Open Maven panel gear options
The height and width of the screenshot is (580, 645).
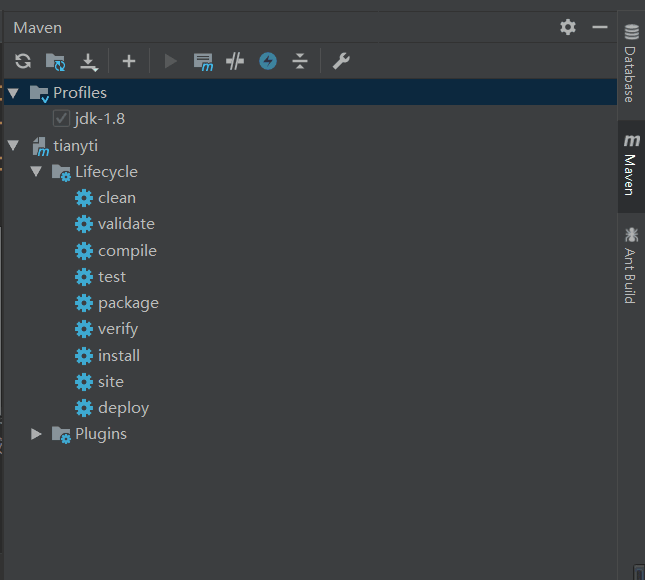[x=568, y=28]
